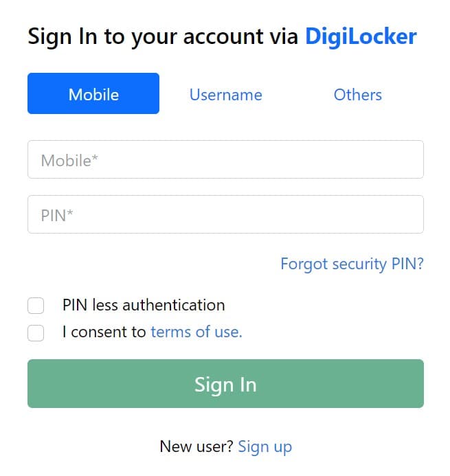450x476 pixels.
Task: Click the 'New user?' text
Action: pos(196,446)
